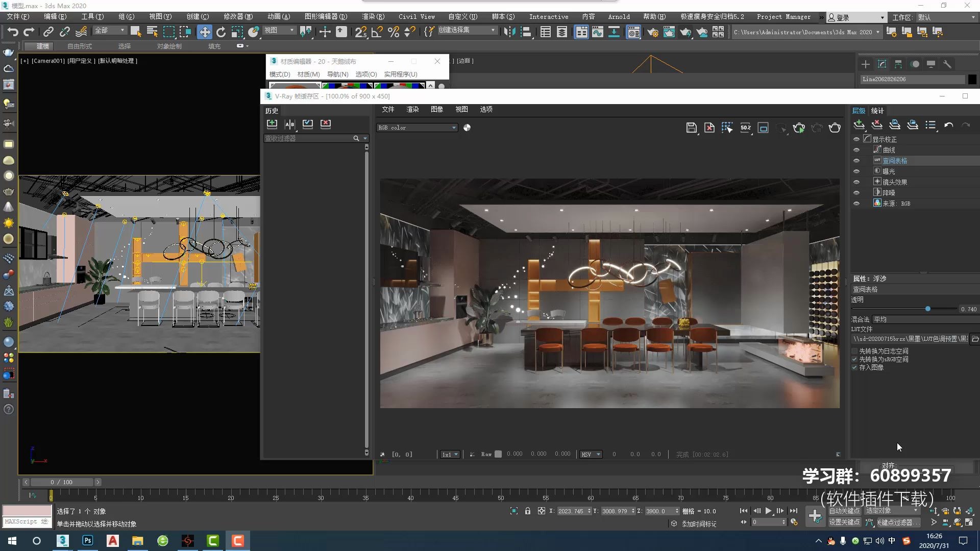Image resolution: width=980 pixels, height=551 pixels.
Task: Select the Move tool in the main toolbar
Action: (x=204, y=32)
